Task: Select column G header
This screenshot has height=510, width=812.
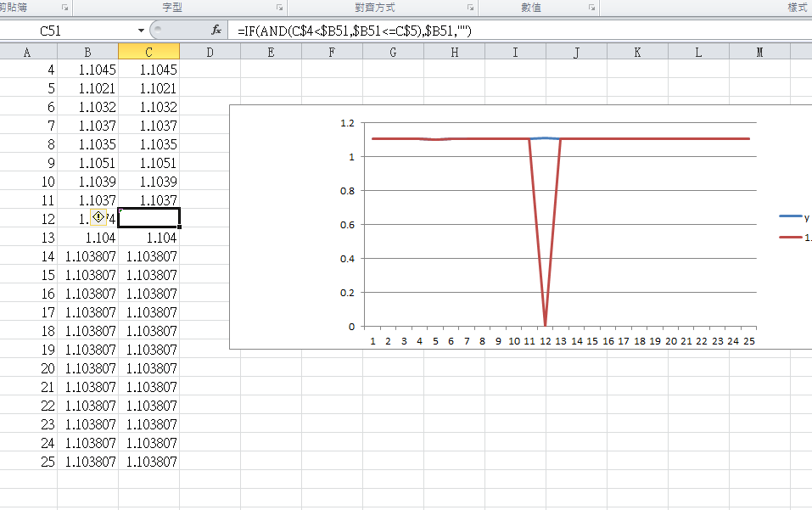Action: (x=393, y=53)
